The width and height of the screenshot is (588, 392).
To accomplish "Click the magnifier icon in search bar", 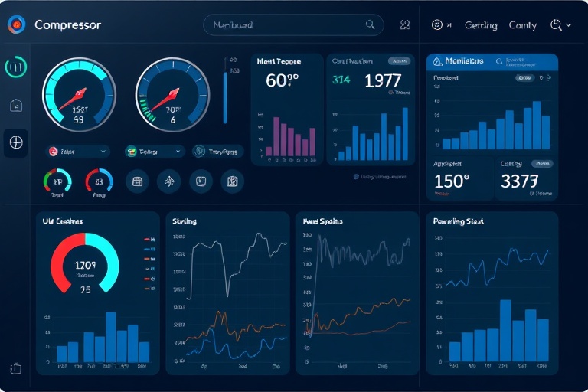I will pos(371,25).
